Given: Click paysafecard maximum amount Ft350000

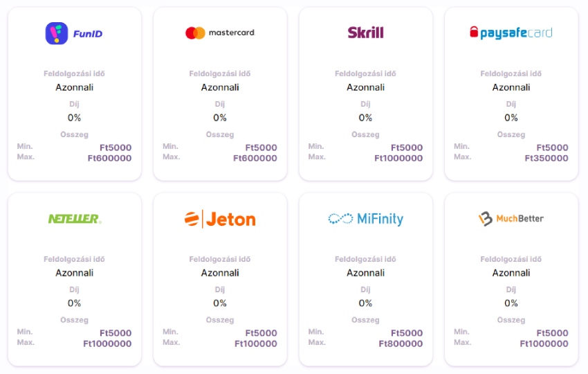Looking at the screenshot, I should point(546,158).
